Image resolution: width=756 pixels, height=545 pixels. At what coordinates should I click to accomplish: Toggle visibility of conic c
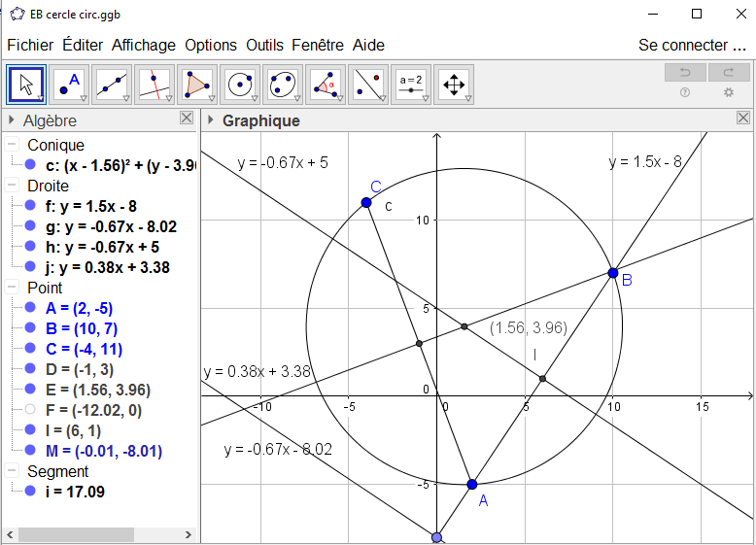(x=30, y=165)
